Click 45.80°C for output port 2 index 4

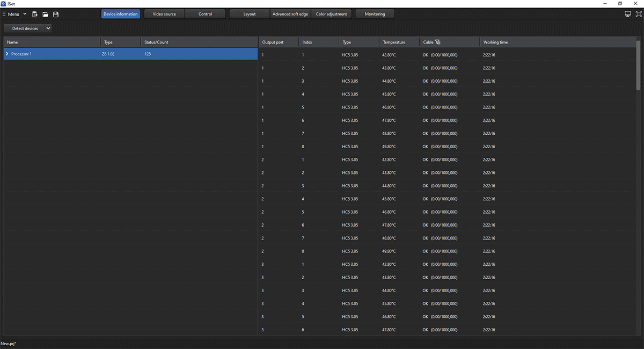pos(389,199)
